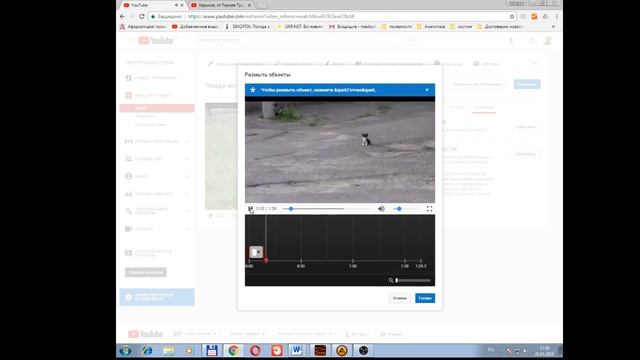
Task: Open the Windows Start menu
Action: tap(125, 350)
